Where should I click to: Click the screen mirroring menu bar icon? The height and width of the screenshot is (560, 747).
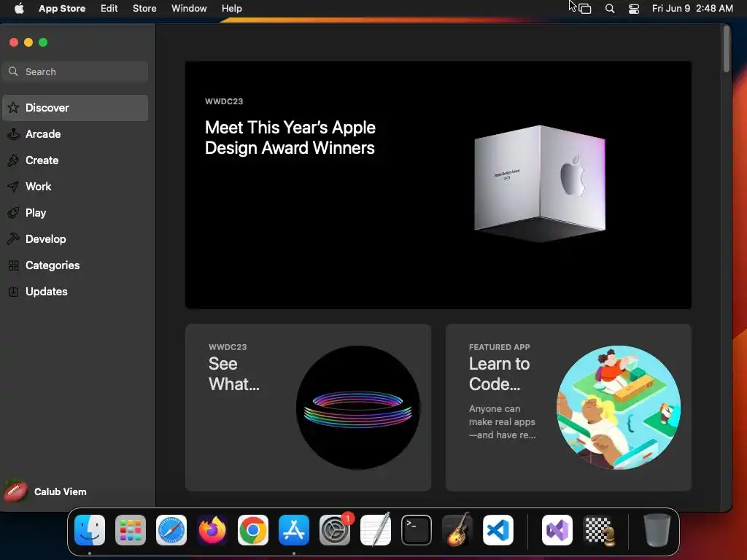(584, 9)
